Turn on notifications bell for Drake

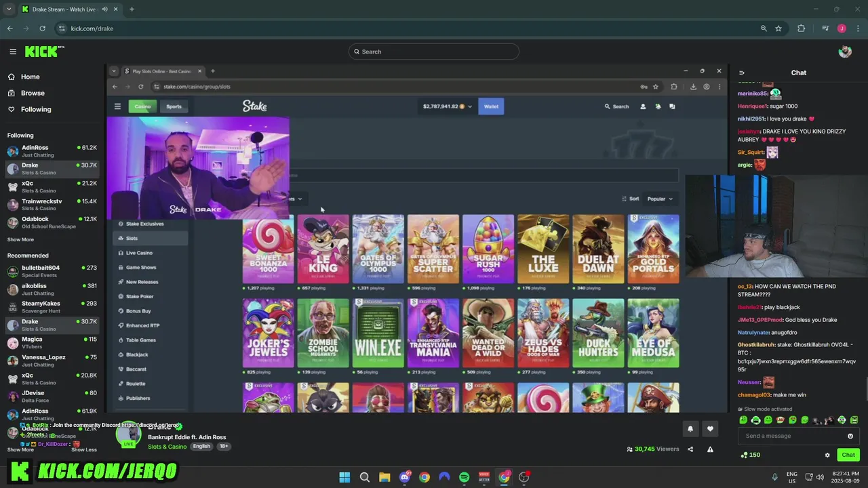(690, 428)
